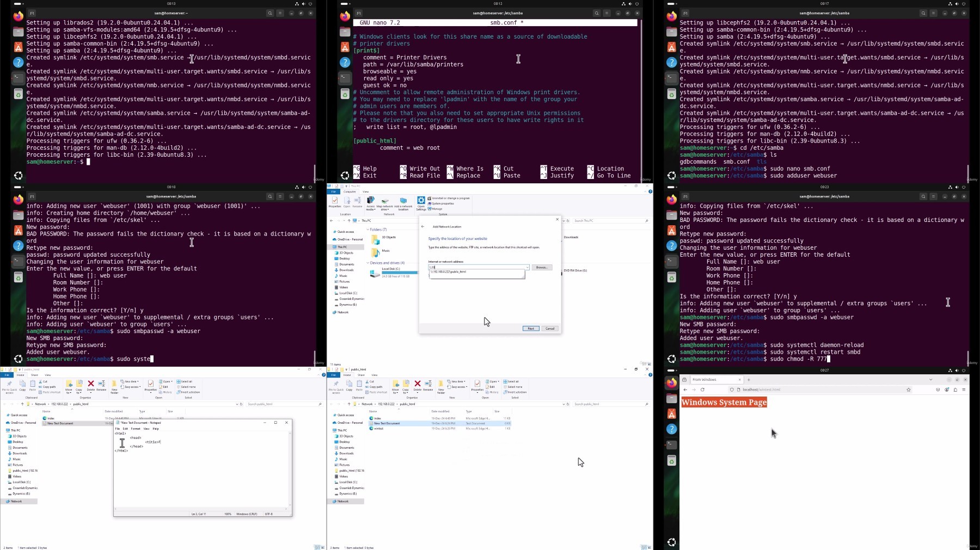The height and width of the screenshot is (550, 980).
Task: Collapse the Devices and drives (4) group
Action: pos(367,263)
